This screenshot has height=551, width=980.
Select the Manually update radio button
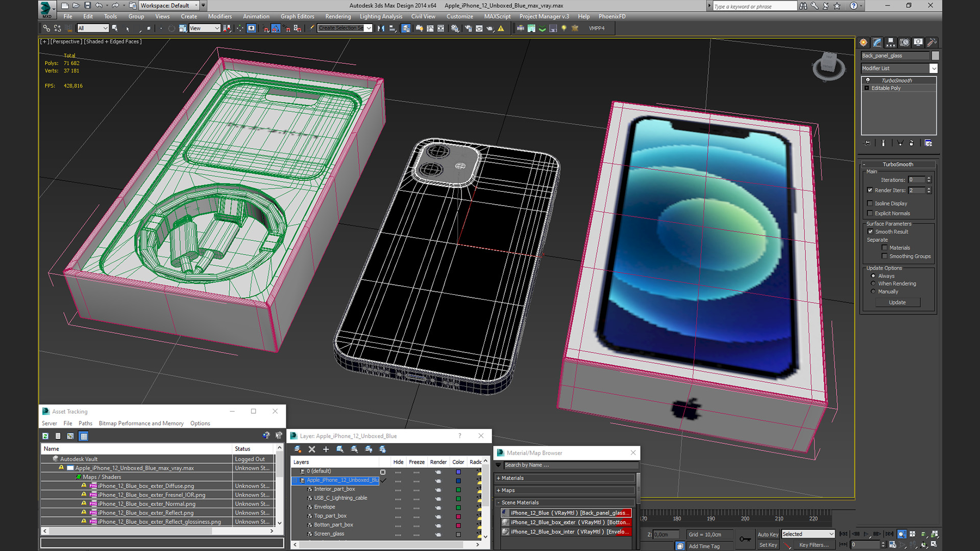[873, 292]
